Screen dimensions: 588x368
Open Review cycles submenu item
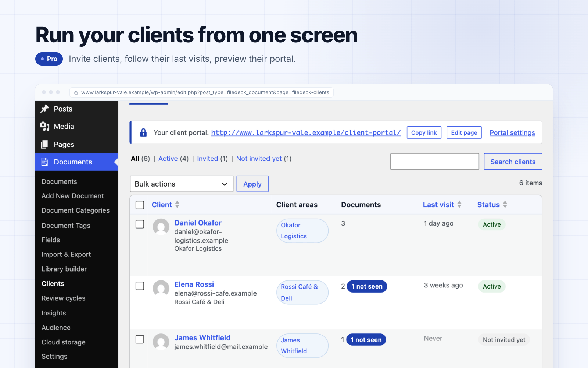(63, 298)
